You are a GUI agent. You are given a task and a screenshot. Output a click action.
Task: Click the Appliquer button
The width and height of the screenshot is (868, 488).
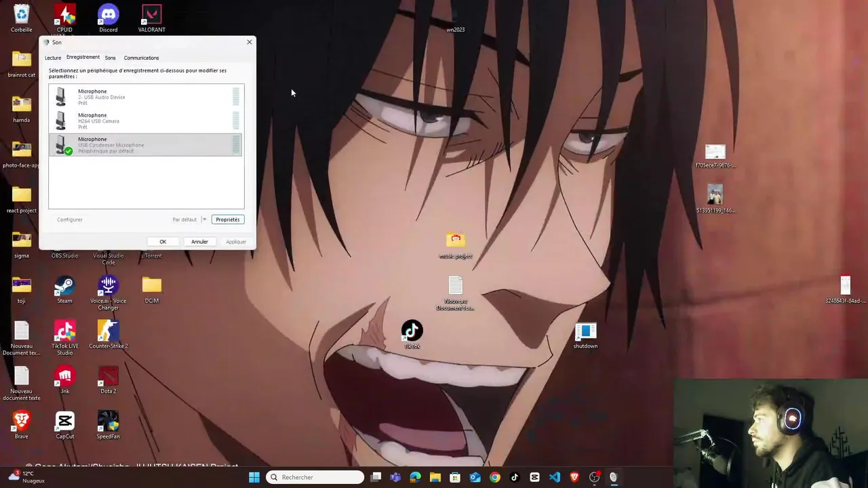tap(236, 242)
